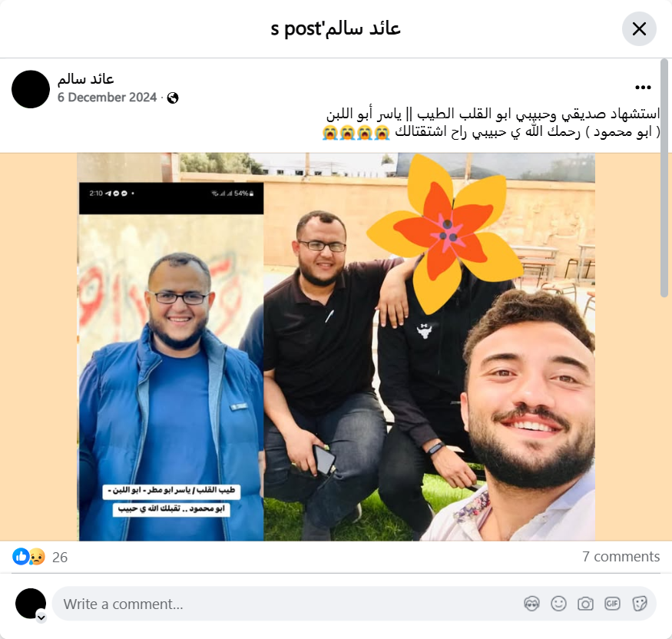
Task: Open the post date 6 December 2024
Action: 107,98
